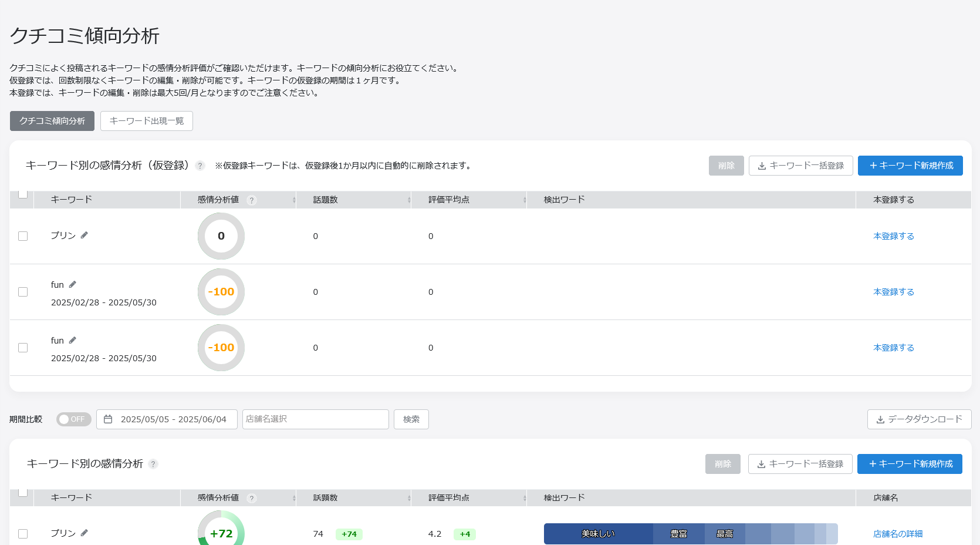Open the 店舗名選択 store selector

click(315, 419)
